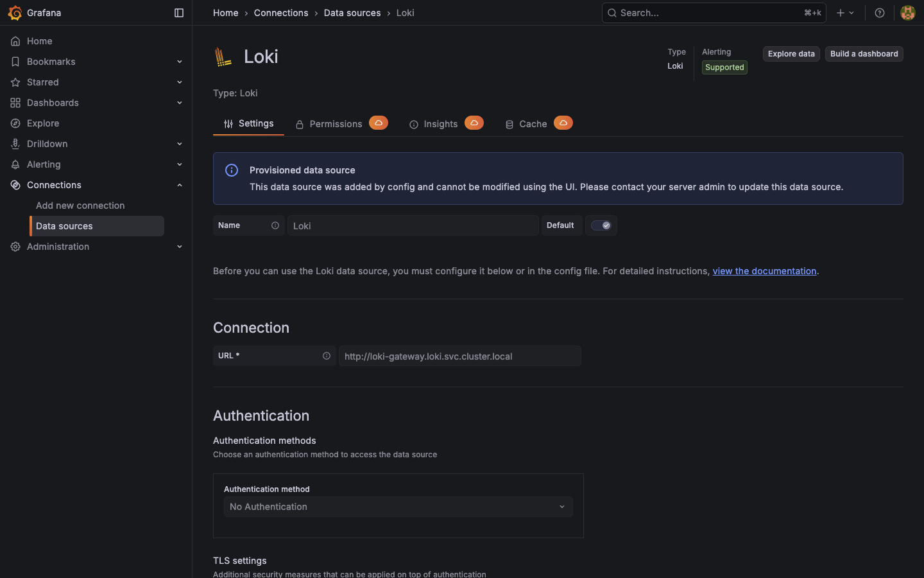Click the 'Provisioned data source' banner title

tap(302, 170)
